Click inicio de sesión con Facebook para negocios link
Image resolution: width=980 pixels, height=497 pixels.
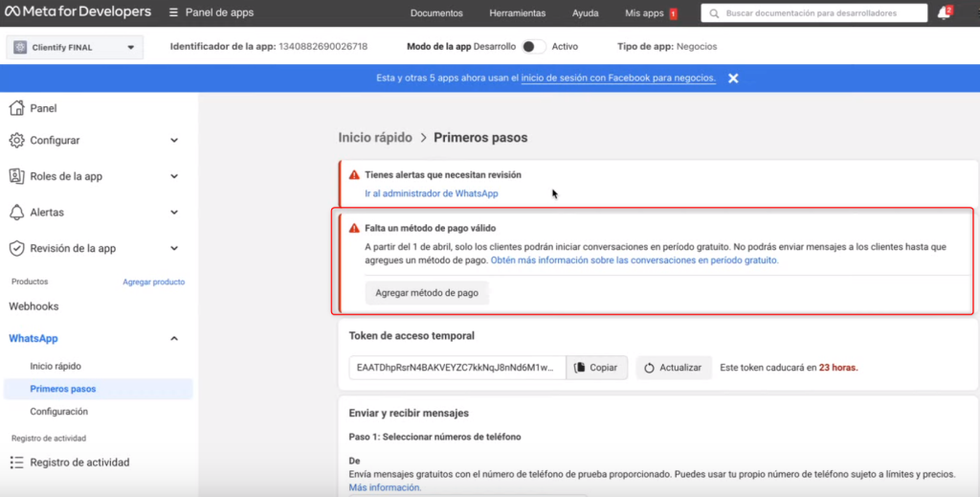click(x=618, y=79)
